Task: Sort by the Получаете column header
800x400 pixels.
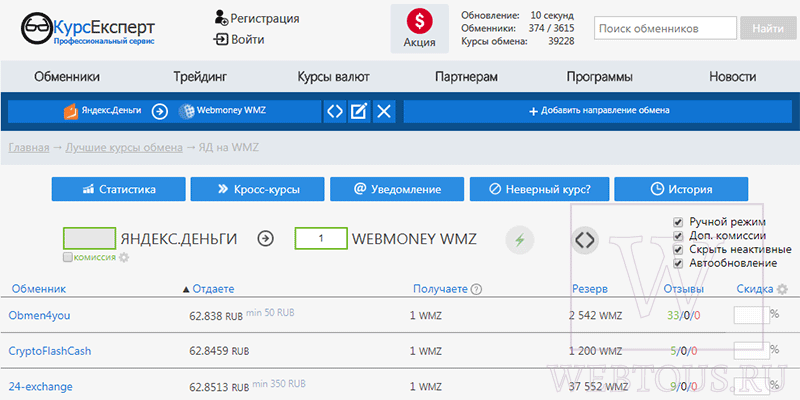Action: click(440, 289)
